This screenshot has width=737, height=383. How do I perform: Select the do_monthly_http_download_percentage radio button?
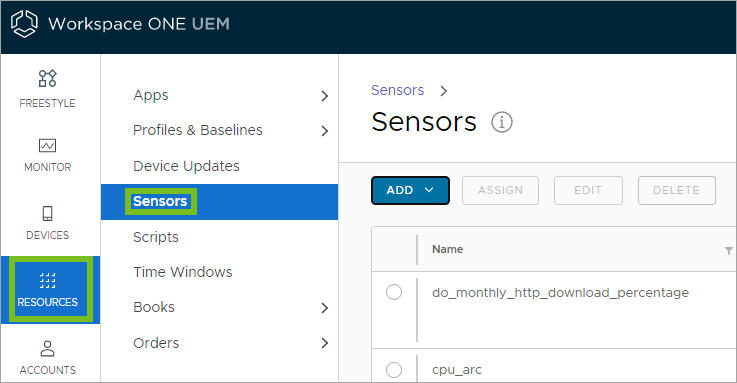tap(394, 292)
